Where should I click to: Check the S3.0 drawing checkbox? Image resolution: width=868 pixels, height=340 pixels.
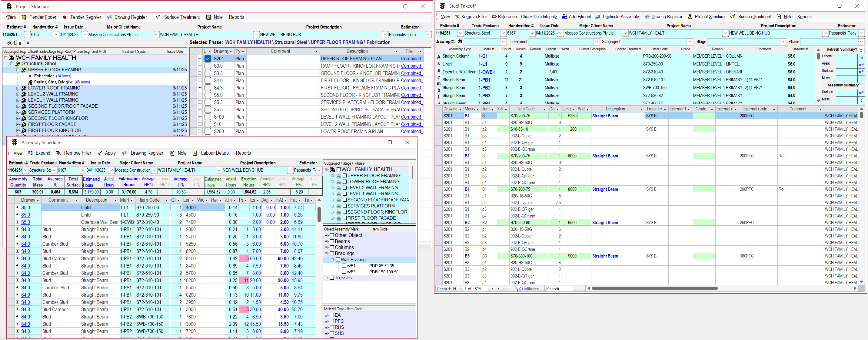tap(208, 66)
